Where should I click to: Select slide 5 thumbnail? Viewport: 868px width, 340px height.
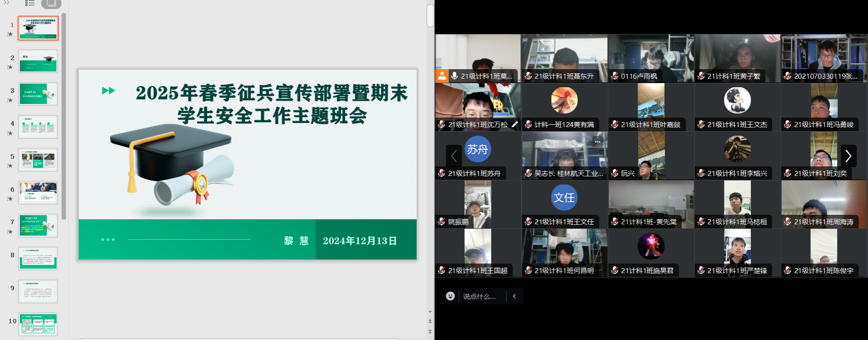tap(38, 160)
